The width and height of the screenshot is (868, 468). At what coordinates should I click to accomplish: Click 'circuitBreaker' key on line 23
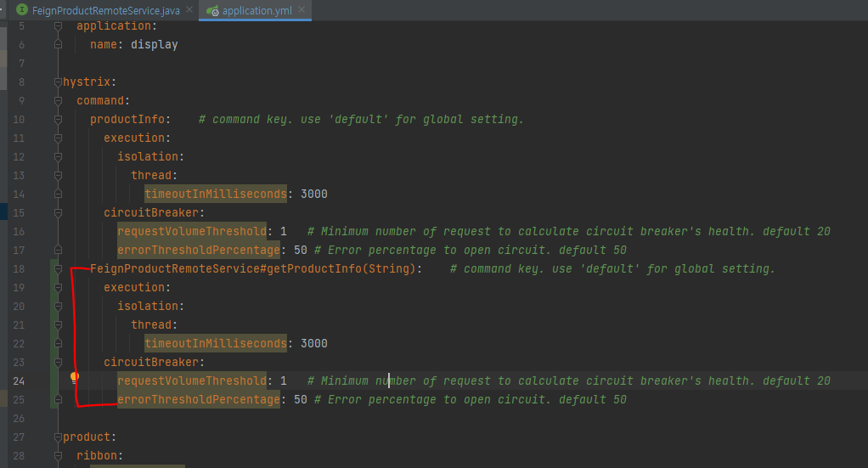151,362
